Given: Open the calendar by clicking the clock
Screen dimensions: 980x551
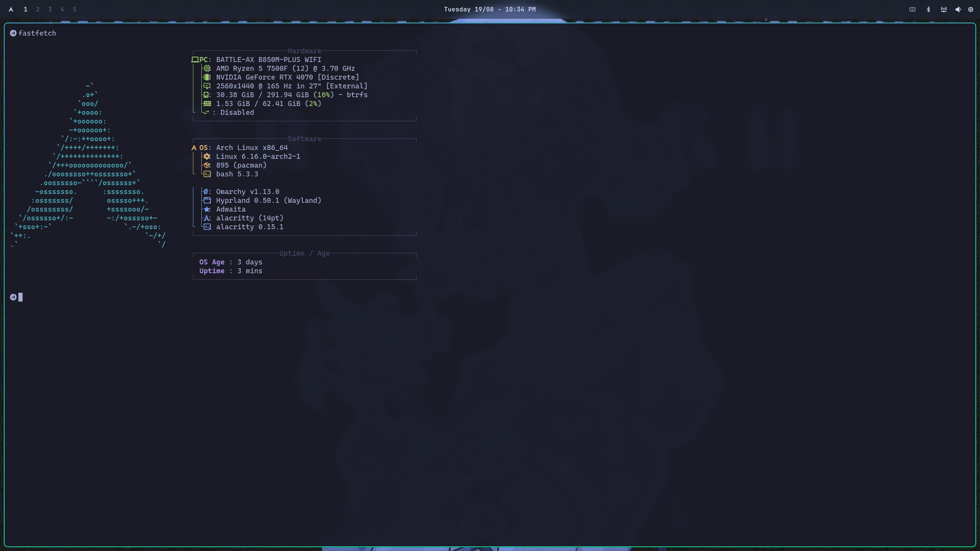Looking at the screenshot, I should (x=489, y=9).
